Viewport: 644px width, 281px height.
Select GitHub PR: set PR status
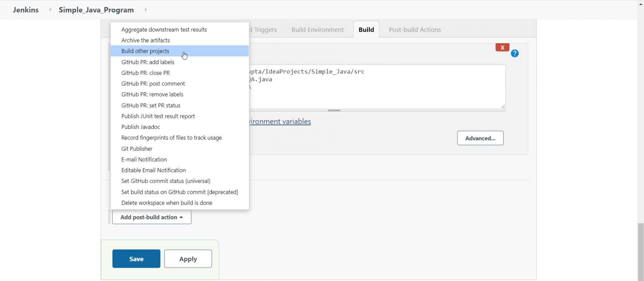180,105
